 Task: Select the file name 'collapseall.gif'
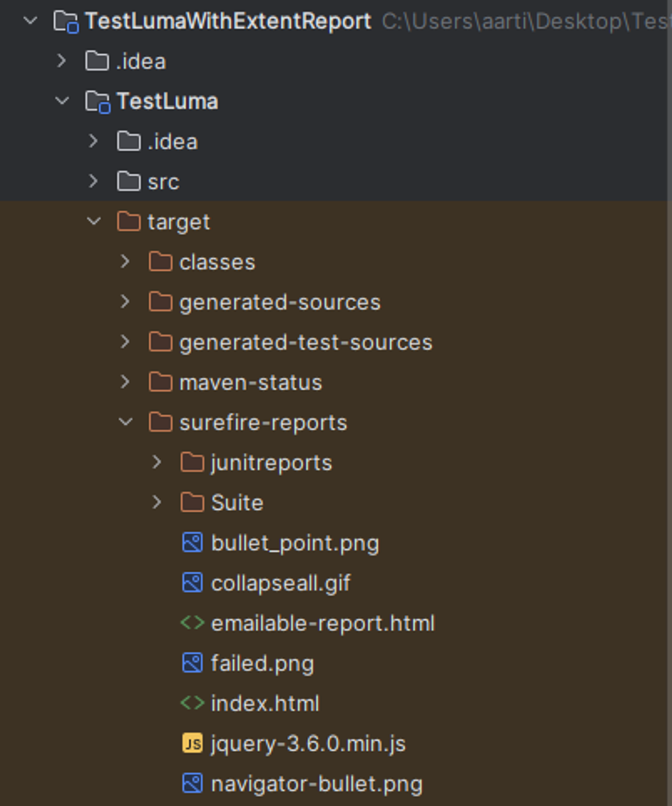point(281,584)
